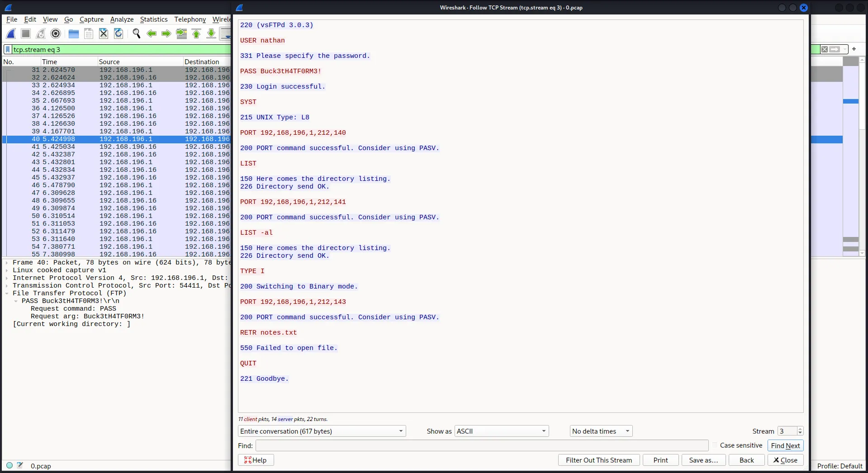This screenshot has height=473, width=868.
Task: Enable the Case sensitive checkbox
Action: 715,445
